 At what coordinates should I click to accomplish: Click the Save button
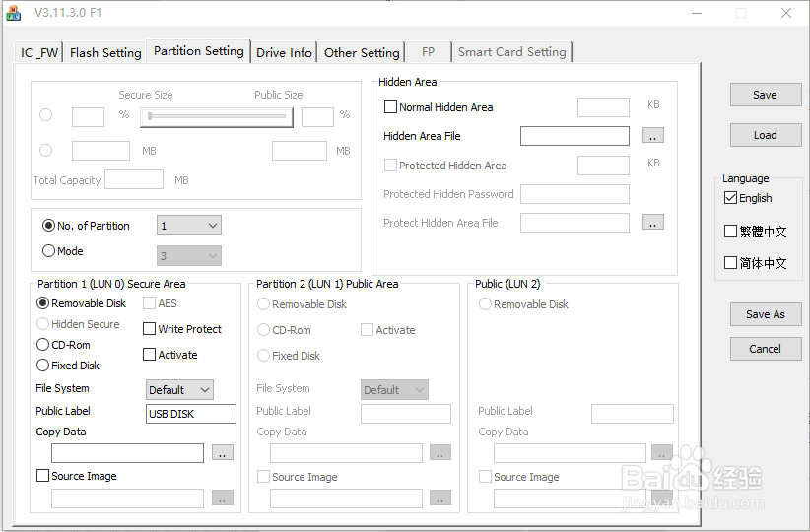(765, 95)
